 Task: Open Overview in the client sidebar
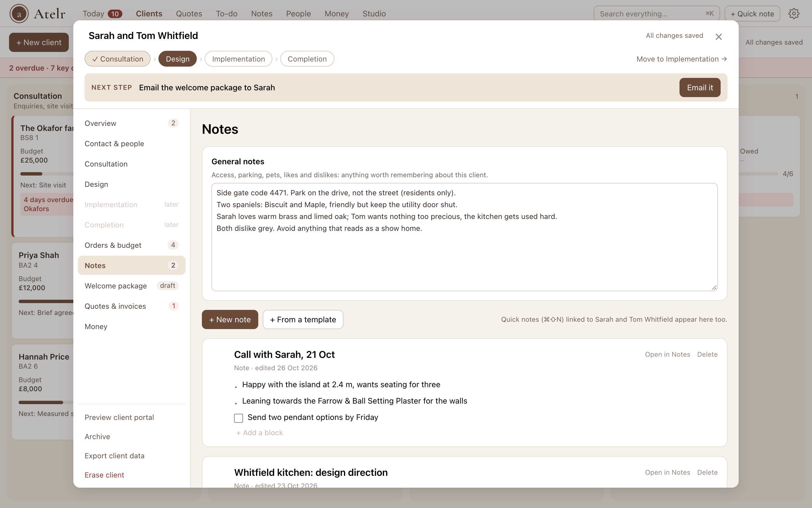point(132,123)
